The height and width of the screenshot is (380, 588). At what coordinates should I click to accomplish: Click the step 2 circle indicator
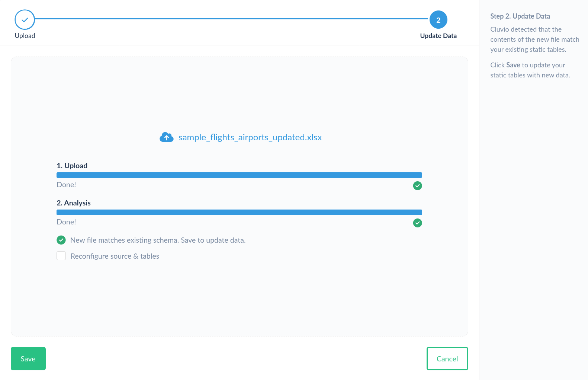click(x=438, y=20)
